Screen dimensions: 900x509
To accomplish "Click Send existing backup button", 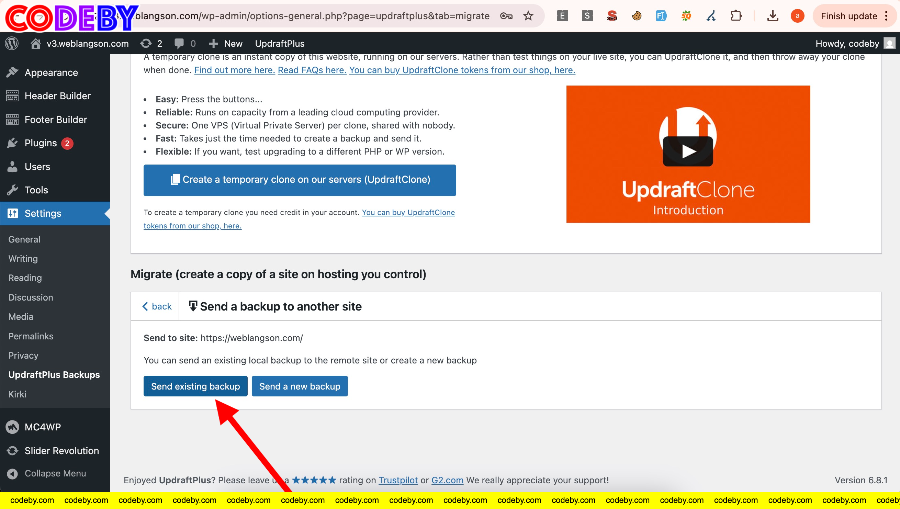I will 195,386.
